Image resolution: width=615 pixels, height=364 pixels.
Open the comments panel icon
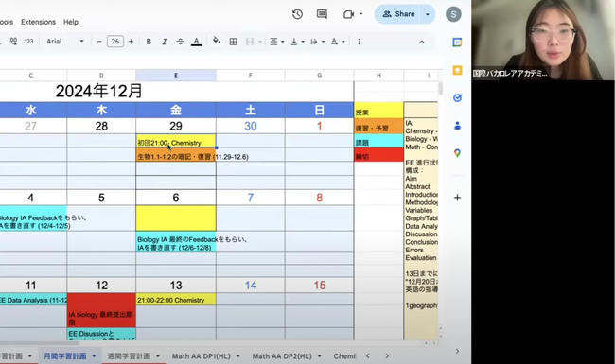pos(322,14)
